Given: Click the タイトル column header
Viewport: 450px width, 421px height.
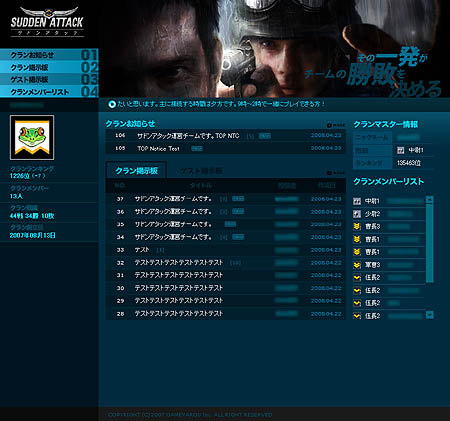Looking at the screenshot, I should (x=201, y=185).
